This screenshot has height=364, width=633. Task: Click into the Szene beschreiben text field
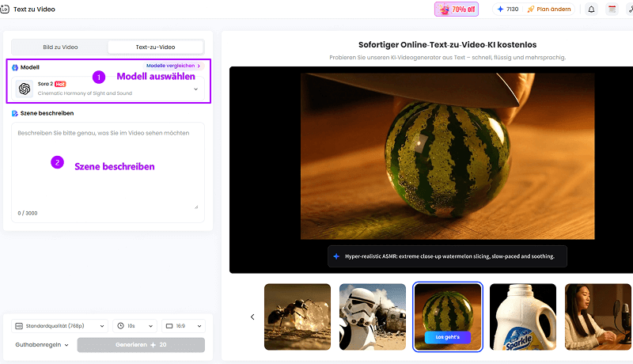[108, 166]
